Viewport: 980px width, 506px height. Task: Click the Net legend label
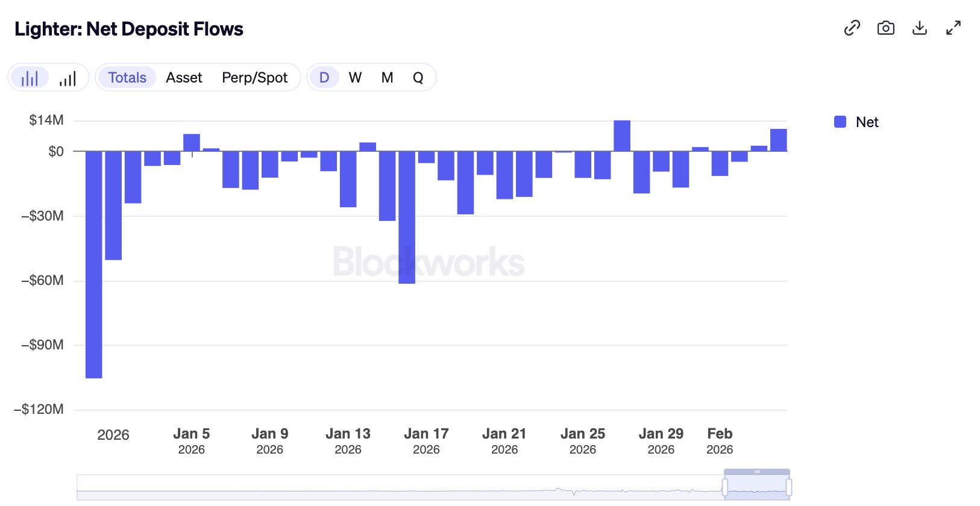[867, 122]
